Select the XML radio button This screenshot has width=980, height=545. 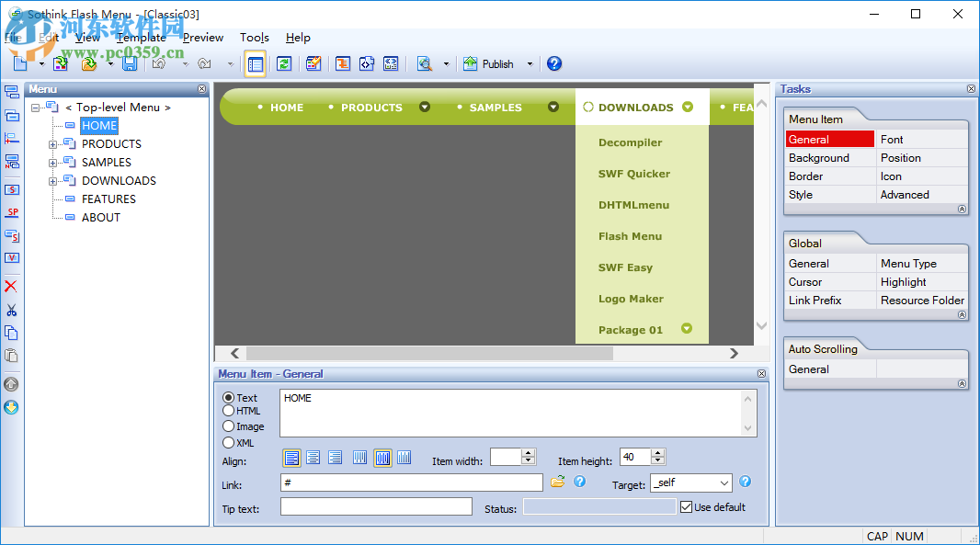pos(228,441)
